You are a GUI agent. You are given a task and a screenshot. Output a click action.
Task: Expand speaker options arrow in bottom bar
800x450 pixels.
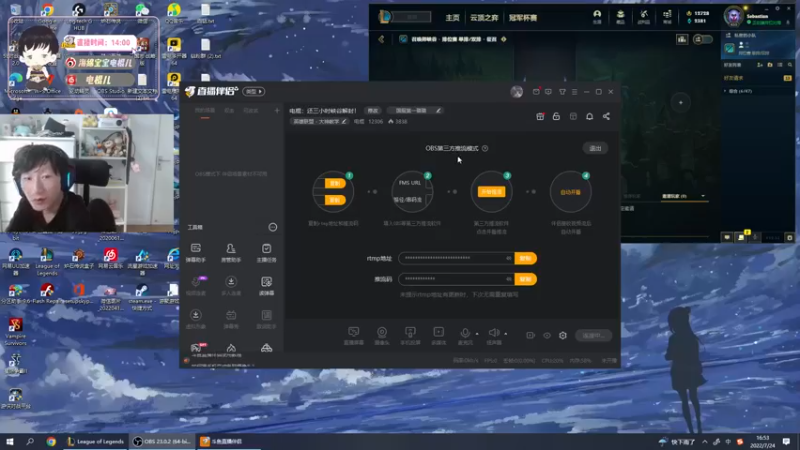[x=506, y=334]
